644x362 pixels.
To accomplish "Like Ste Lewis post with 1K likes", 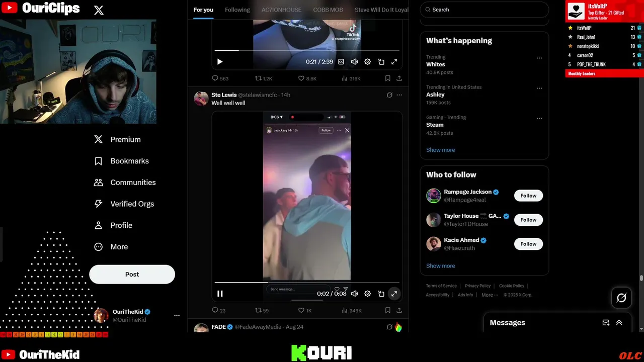I will tap(305, 311).
